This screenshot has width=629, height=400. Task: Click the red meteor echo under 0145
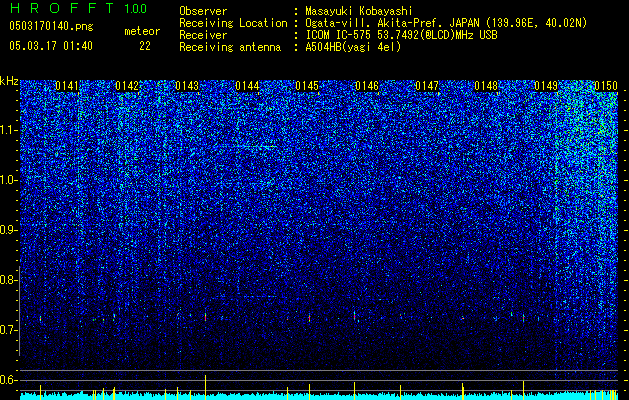tap(309, 318)
